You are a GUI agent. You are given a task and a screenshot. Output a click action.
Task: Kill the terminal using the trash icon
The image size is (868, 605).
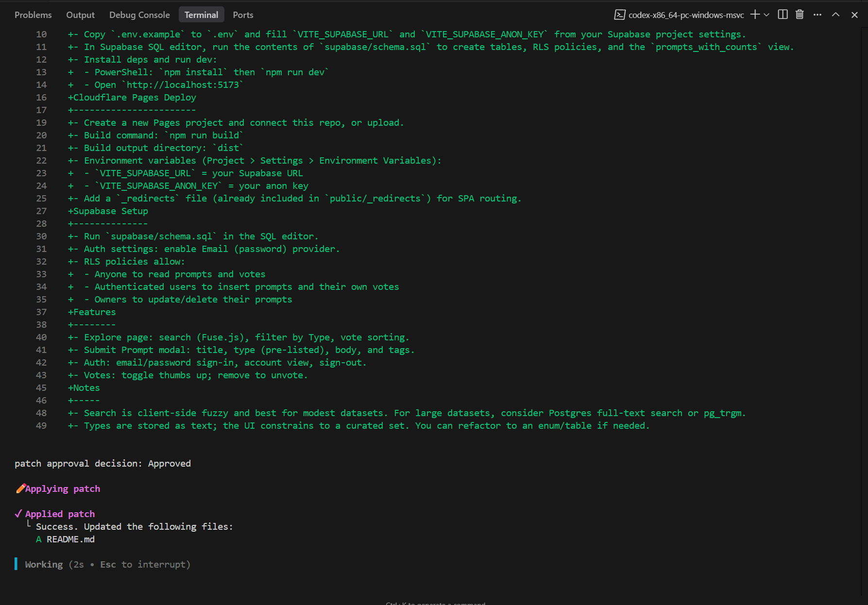(x=800, y=15)
